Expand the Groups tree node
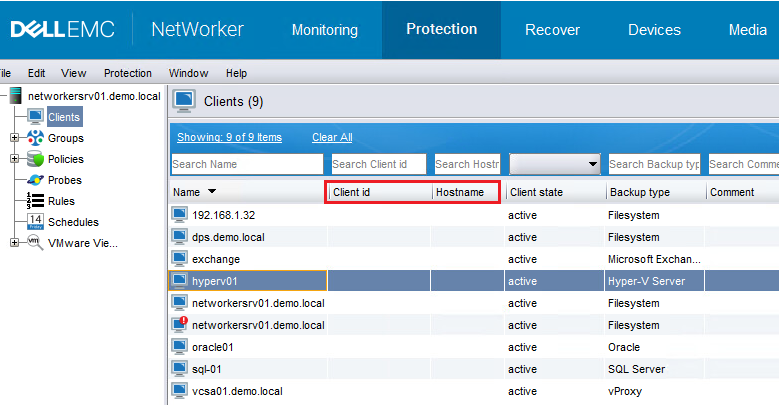This screenshot has height=405, width=779. (x=14, y=138)
